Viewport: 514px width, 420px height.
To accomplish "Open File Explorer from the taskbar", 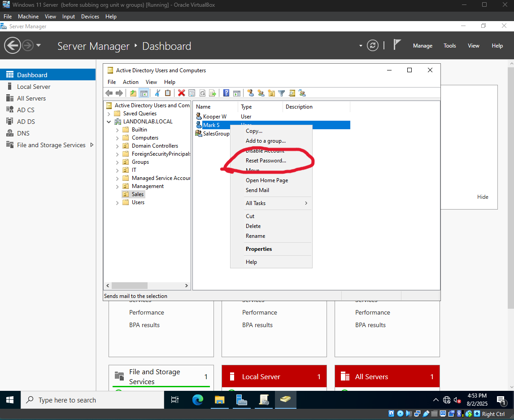I will click(x=219, y=400).
